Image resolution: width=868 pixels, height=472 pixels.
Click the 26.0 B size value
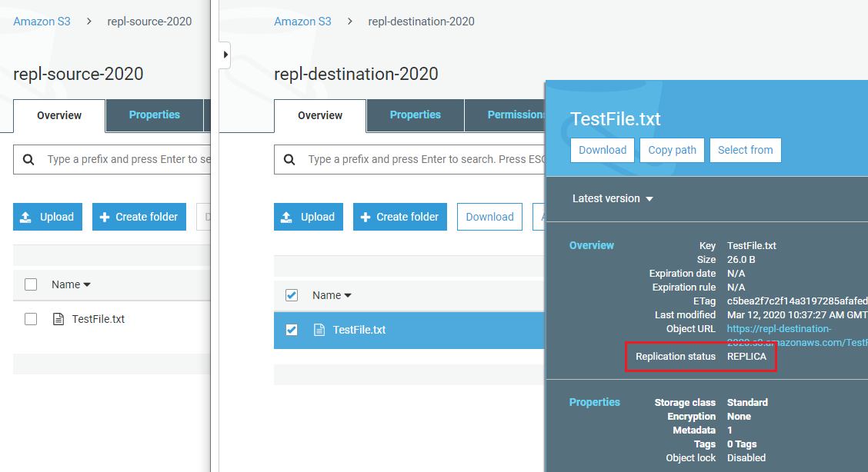(741, 260)
